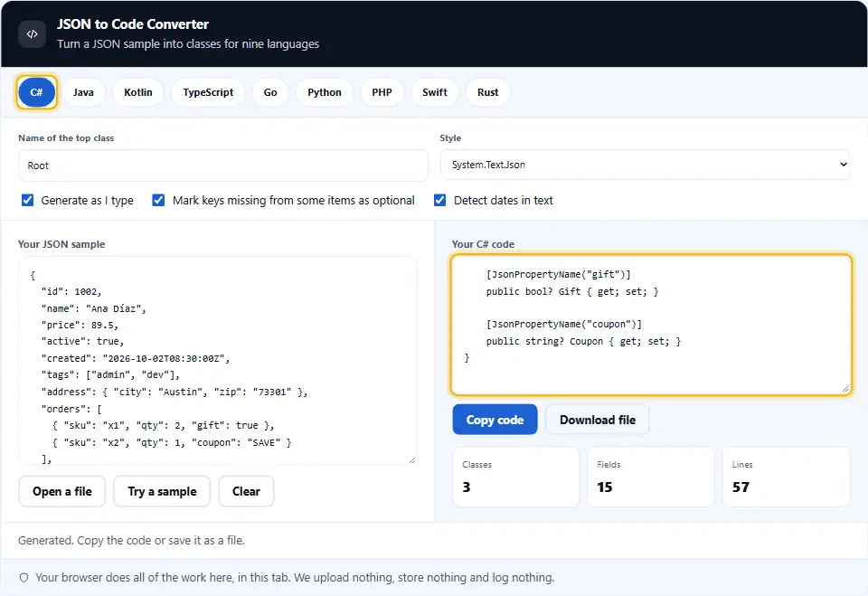Click the subtitle about nine languages

tap(188, 43)
